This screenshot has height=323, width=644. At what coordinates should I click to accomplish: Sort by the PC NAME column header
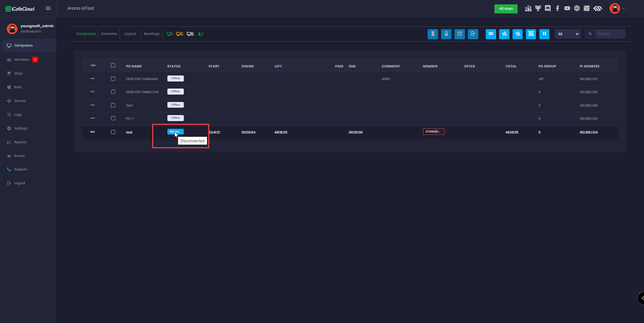pyautogui.click(x=134, y=66)
